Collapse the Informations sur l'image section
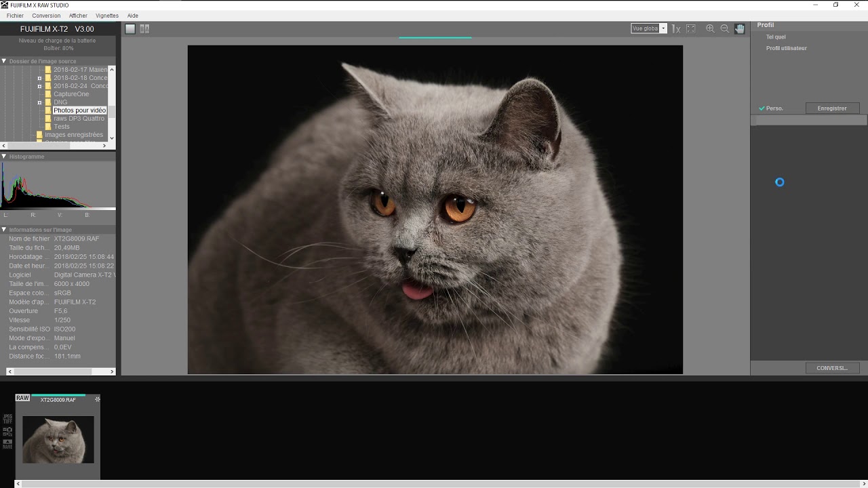Screen dimensions: 868x488 [x=4, y=230]
